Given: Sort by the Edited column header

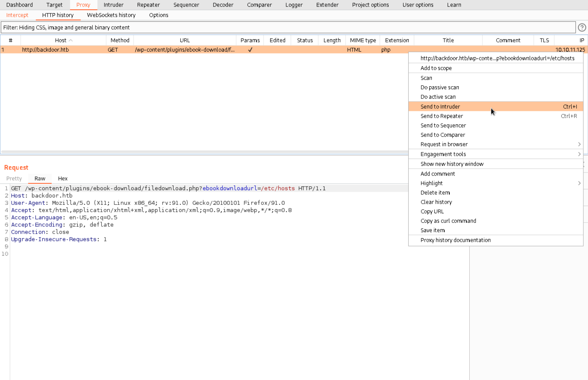Looking at the screenshot, I should pos(277,40).
